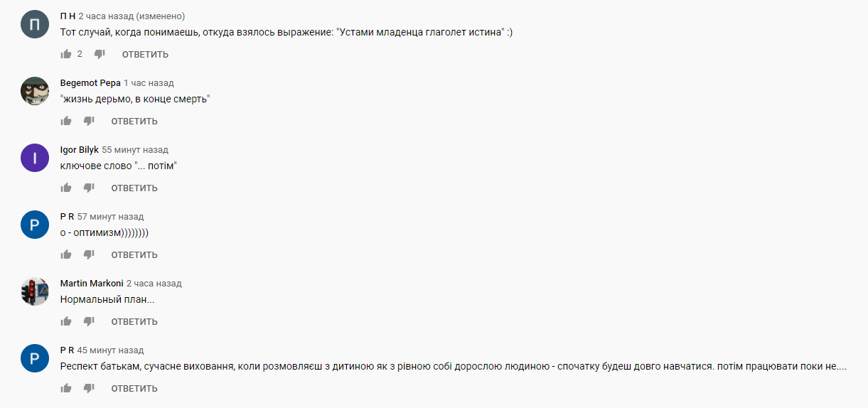
Task: Dislike the 'о - оптимизм' comment
Action: pos(89,254)
